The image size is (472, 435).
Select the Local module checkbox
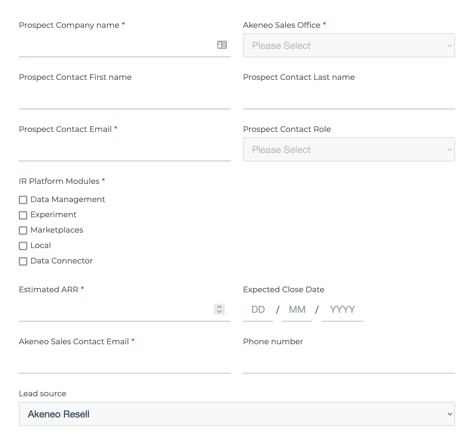pyautogui.click(x=23, y=246)
